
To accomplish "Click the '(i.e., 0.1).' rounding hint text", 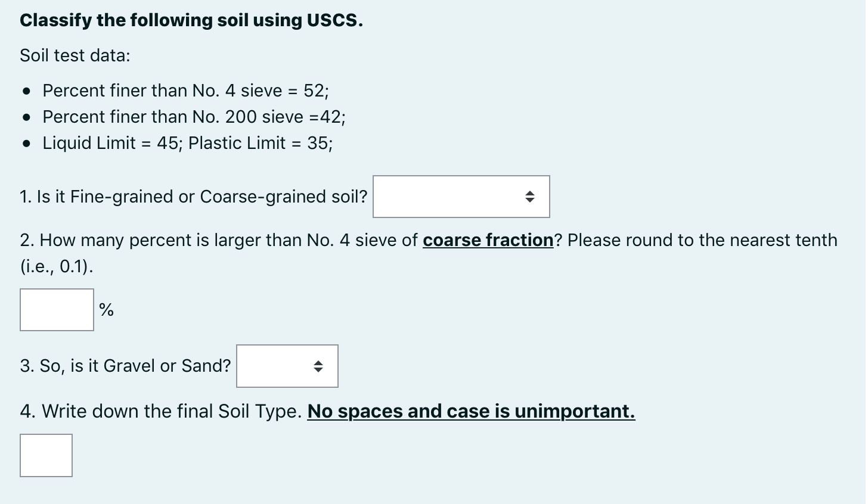I will click(57, 266).
